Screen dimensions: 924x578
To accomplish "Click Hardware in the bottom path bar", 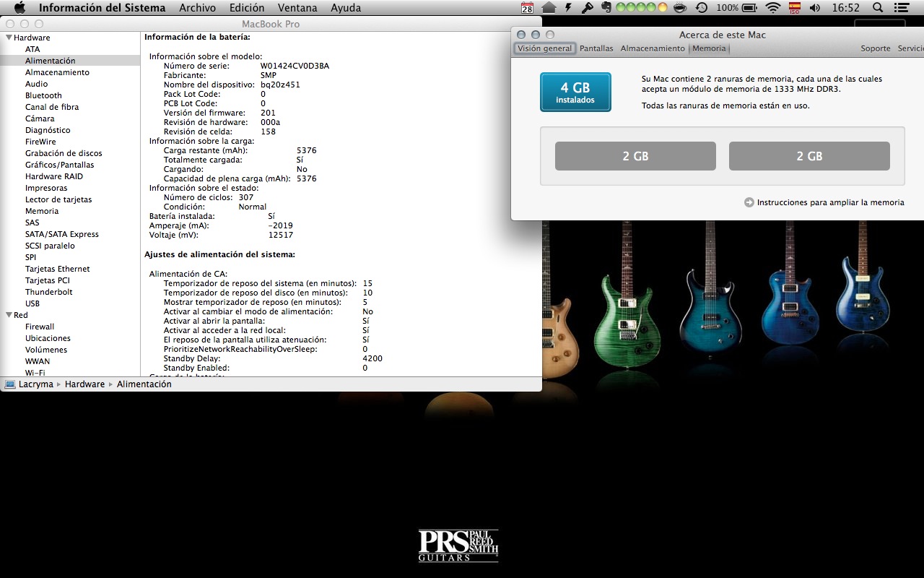I will point(84,384).
